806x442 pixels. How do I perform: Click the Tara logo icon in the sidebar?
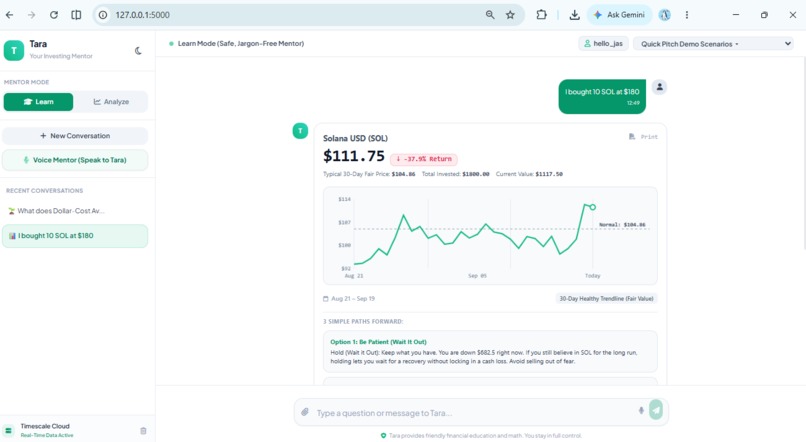14,50
